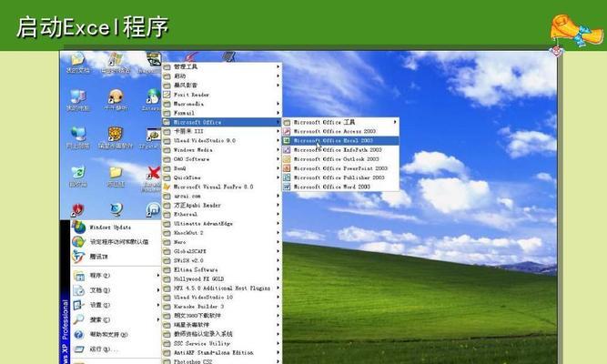Expand the Photoshop CS2 submenu arrow
The image size is (607, 364).
tap(278, 361)
